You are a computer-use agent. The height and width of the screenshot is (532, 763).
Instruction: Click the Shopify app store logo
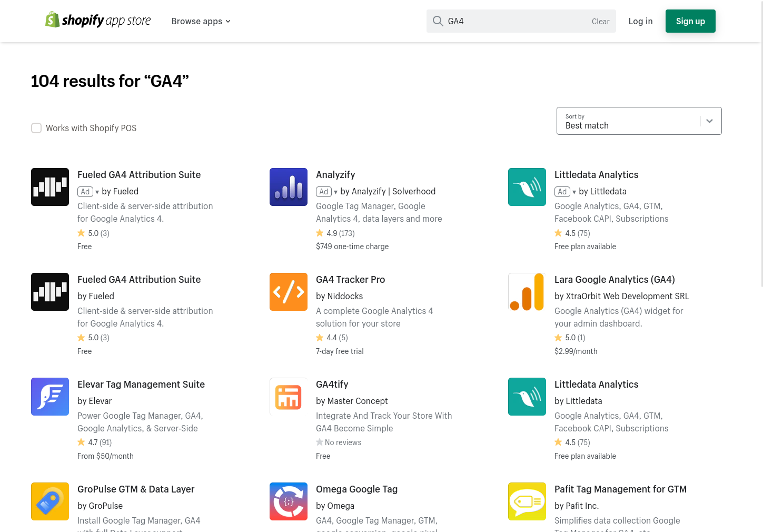pos(98,20)
